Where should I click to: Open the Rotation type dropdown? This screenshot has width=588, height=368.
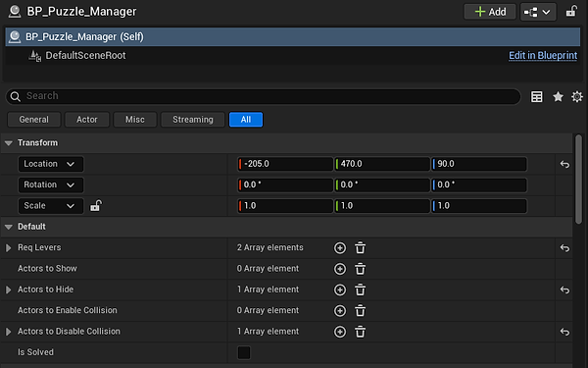pyautogui.click(x=50, y=185)
